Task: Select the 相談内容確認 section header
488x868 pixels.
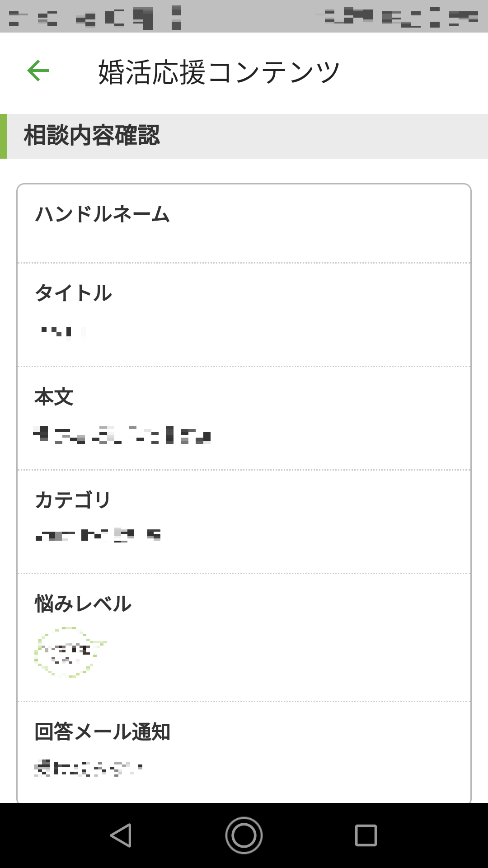Action: click(92, 136)
